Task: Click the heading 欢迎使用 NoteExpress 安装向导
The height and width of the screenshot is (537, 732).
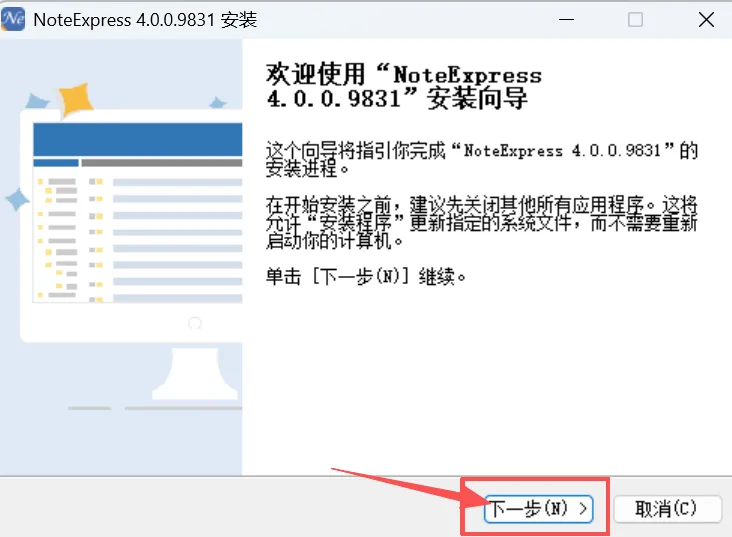Action: pos(404,87)
